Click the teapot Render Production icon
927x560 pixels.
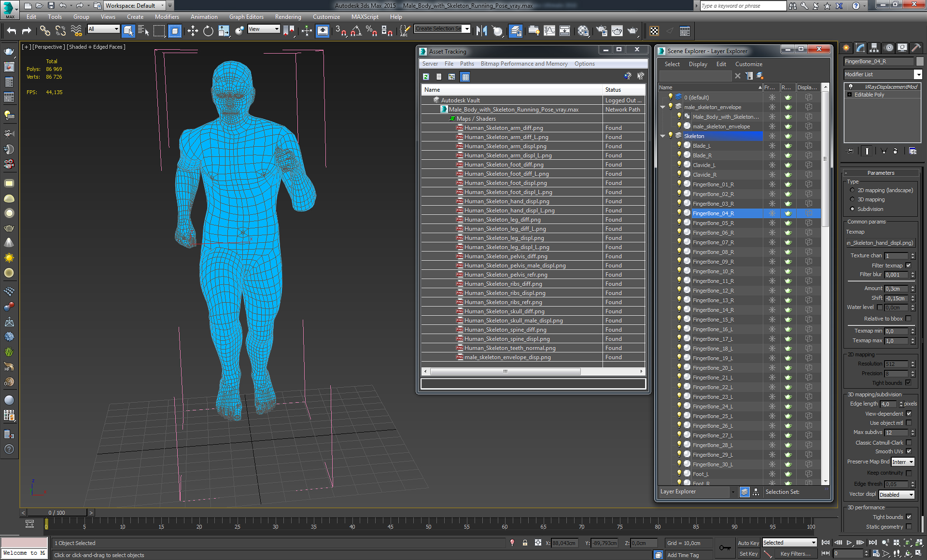[632, 31]
